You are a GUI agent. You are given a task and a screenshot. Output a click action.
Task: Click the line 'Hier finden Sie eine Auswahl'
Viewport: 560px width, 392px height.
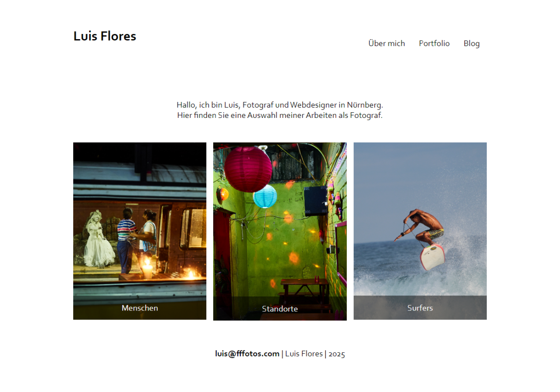pyautogui.click(x=280, y=115)
